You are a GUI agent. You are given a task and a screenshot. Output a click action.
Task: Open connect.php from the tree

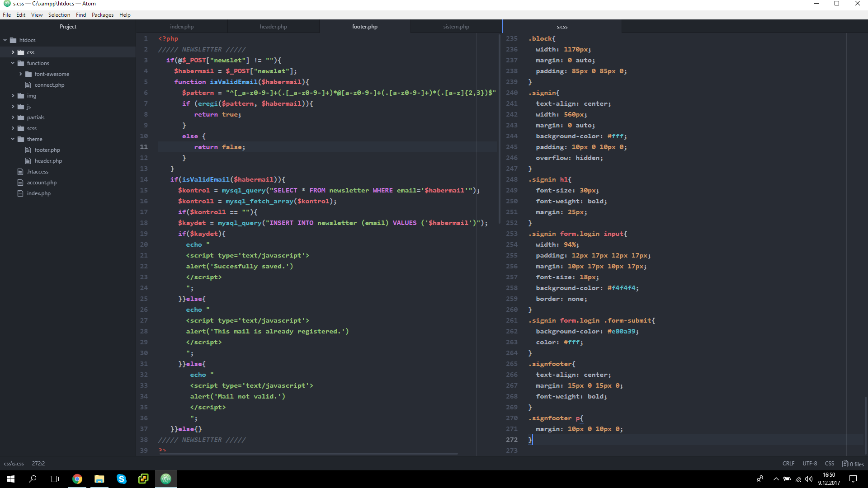click(49, 85)
